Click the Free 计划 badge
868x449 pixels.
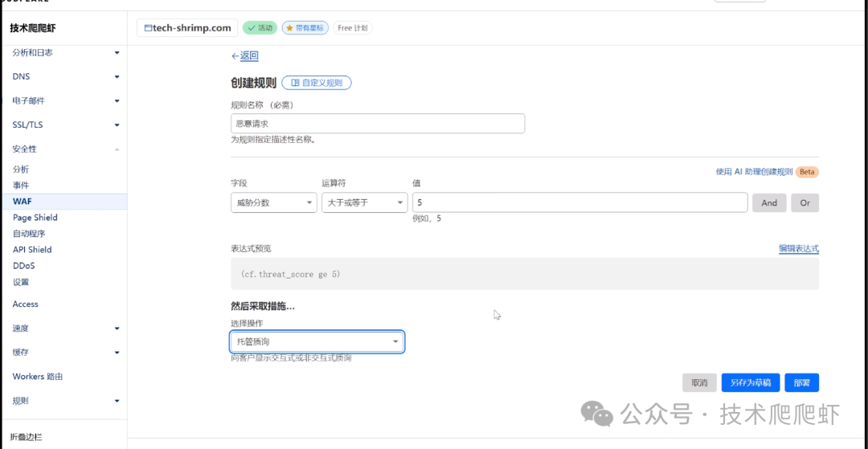tap(353, 27)
